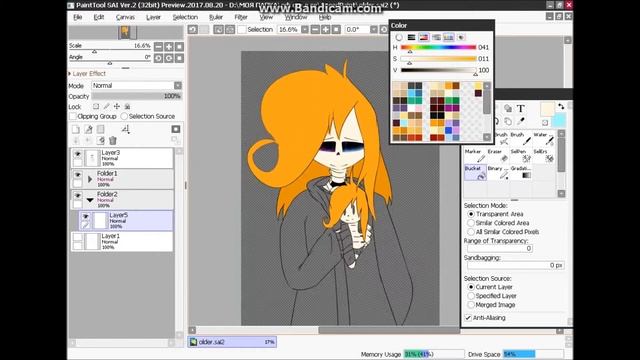This screenshot has width=640, height=360.
Task: Select the Eyedropper tool in the tool panel
Action: pos(520,121)
